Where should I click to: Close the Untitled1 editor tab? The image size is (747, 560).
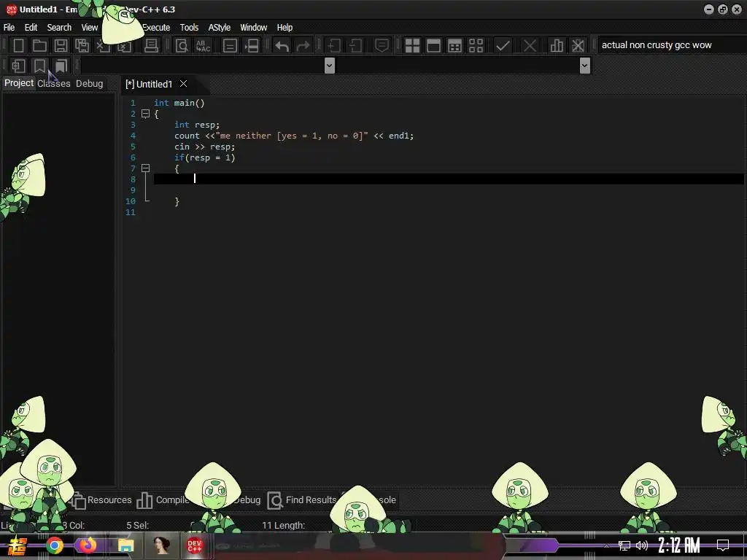[x=183, y=84]
